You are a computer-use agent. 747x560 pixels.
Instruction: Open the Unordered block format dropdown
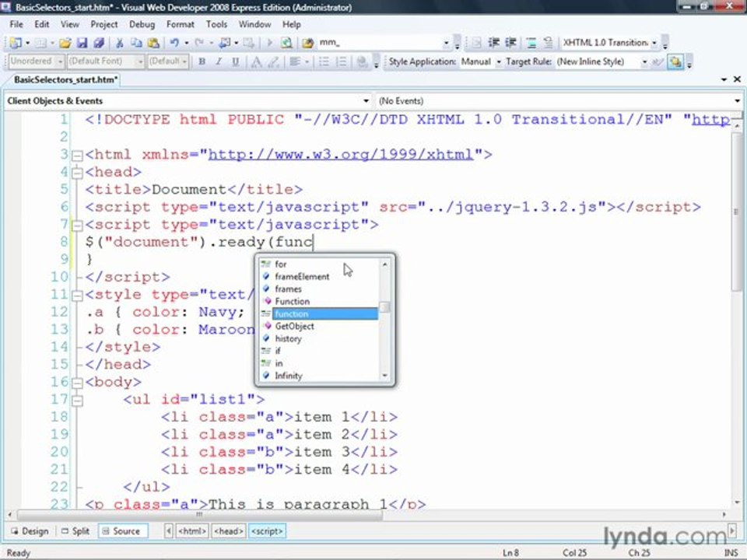click(60, 62)
